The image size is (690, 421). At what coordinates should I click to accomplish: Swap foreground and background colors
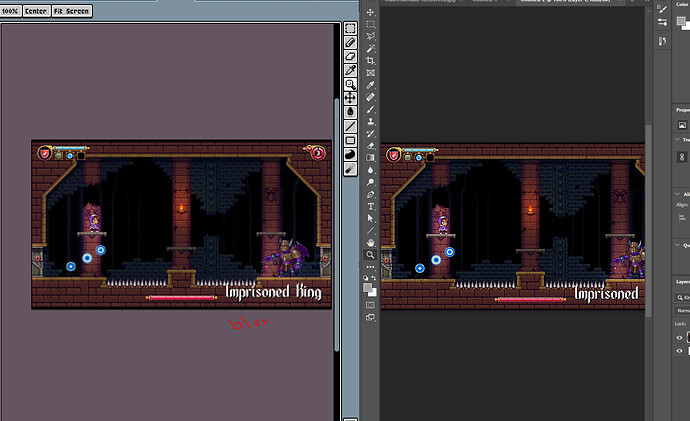pos(374,278)
